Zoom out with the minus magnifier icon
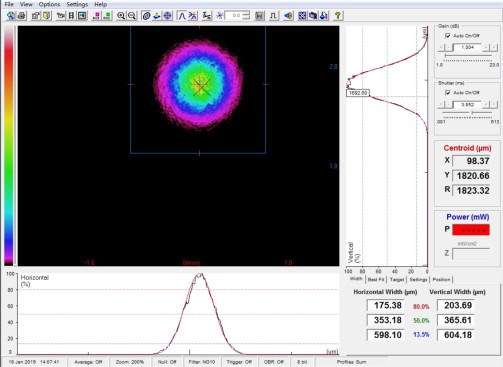Screen dimensions: 503x367 tap(132, 15)
